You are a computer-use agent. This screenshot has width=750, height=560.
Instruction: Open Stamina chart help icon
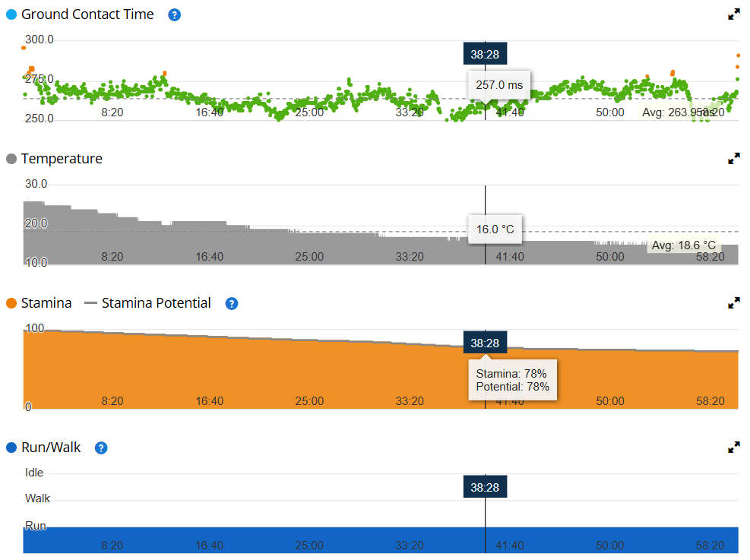232,304
